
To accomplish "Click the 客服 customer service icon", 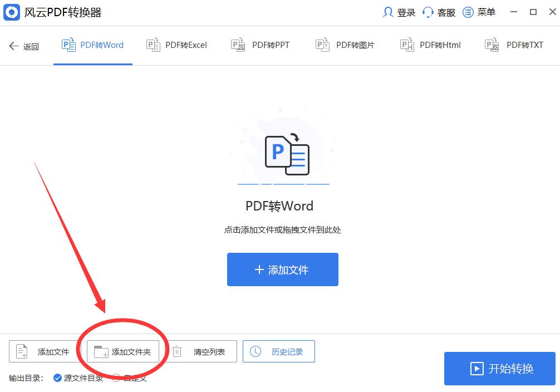I will coord(426,12).
